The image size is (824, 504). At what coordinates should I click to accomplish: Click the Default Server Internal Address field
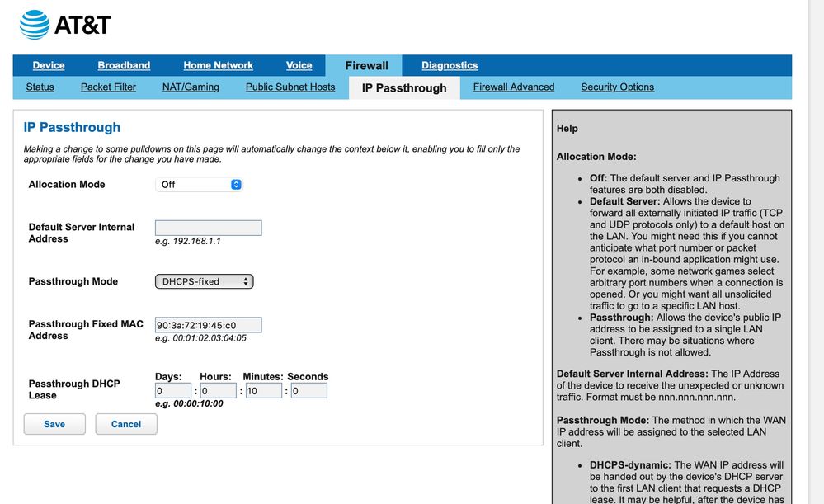(x=208, y=228)
